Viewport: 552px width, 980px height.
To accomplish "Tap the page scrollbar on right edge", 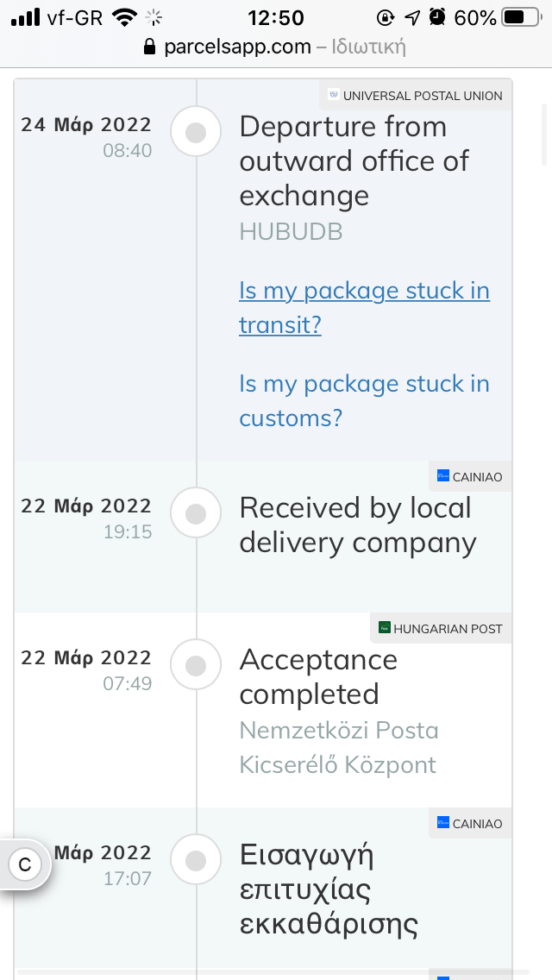I will coord(544,135).
